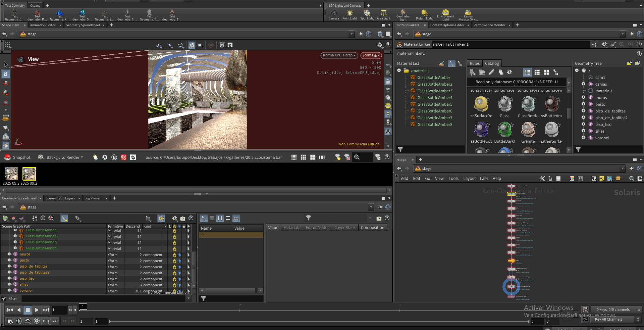Image resolution: width=644 pixels, height=330 pixels.
Task: Toggle activation of the pasto prim
Action: pyautogui.click(x=174, y=261)
